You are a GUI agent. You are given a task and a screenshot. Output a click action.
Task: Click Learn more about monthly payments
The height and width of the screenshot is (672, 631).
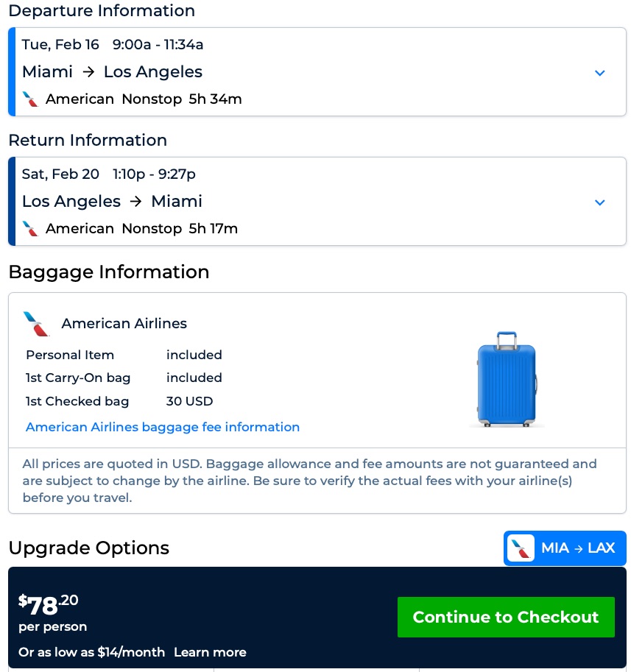[x=210, y=652]
